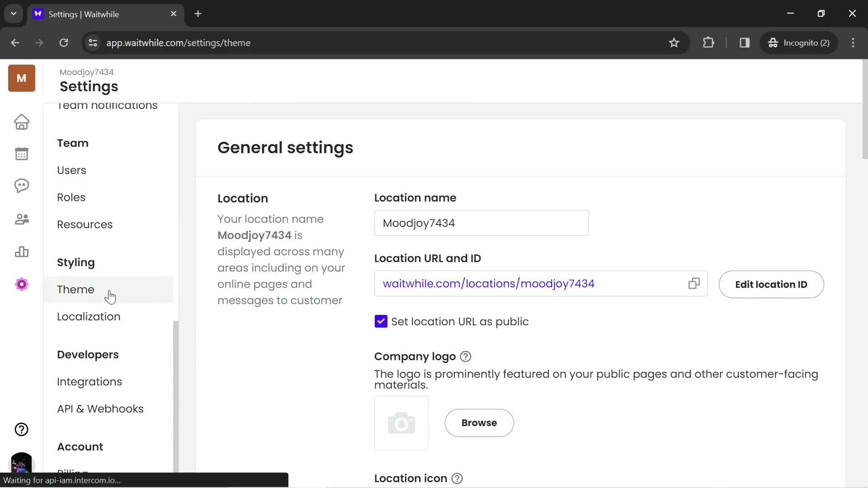This screenshot has width=868, height=488.
Task: Click the General settings heading
Action: point(285,148)
